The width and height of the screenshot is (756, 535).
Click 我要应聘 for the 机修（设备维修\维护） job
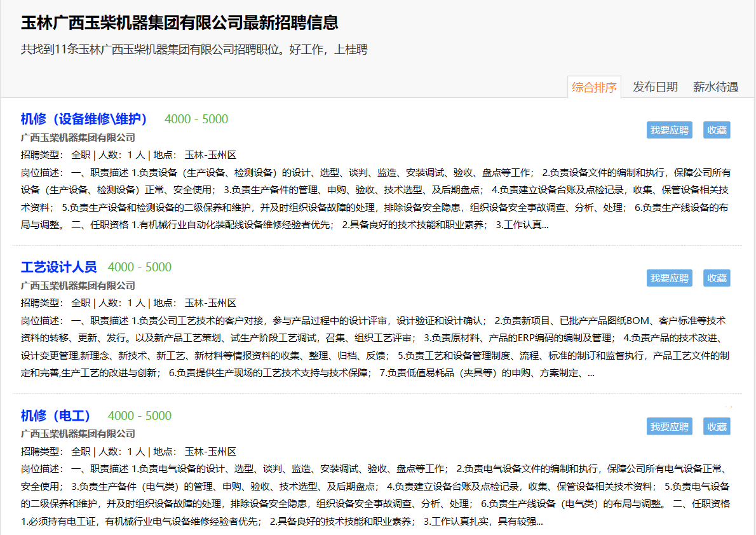(x=670, y=130)
